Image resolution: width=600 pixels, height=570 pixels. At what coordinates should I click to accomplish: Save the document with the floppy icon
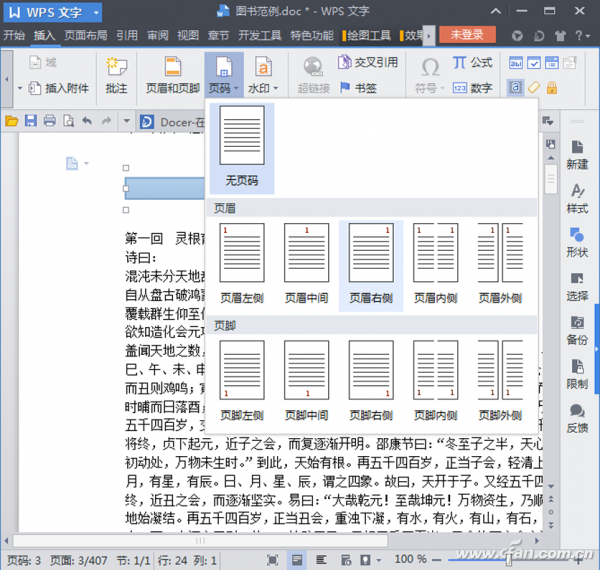point(31,121)
